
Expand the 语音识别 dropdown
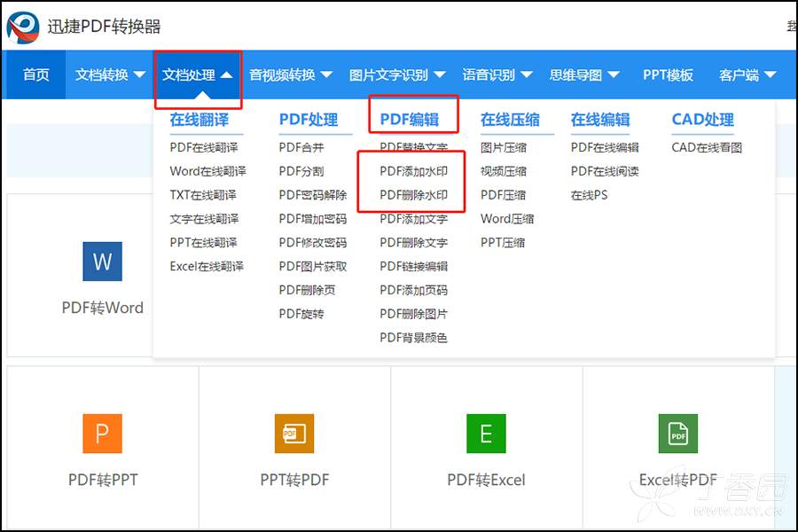point(497,74)
